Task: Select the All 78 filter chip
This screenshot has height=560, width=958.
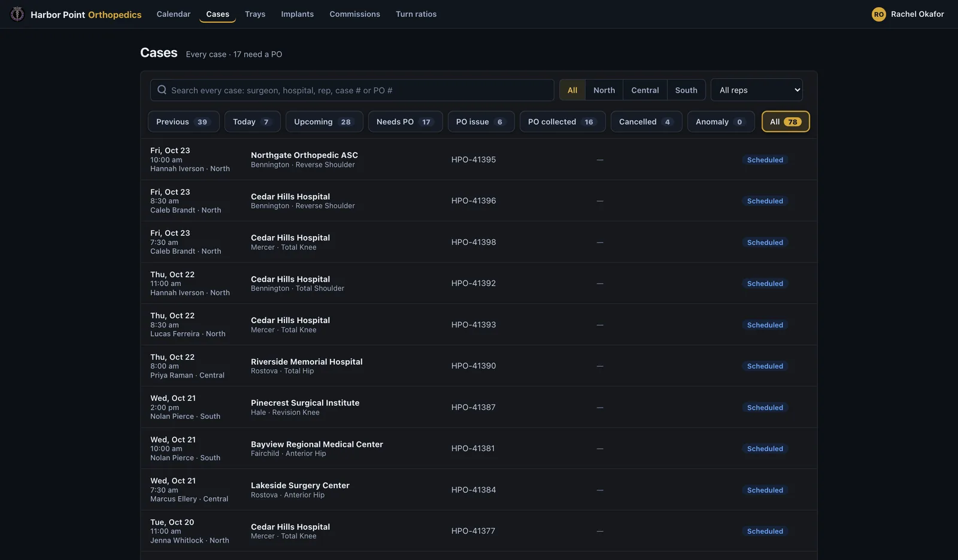Action: (786, 121)
